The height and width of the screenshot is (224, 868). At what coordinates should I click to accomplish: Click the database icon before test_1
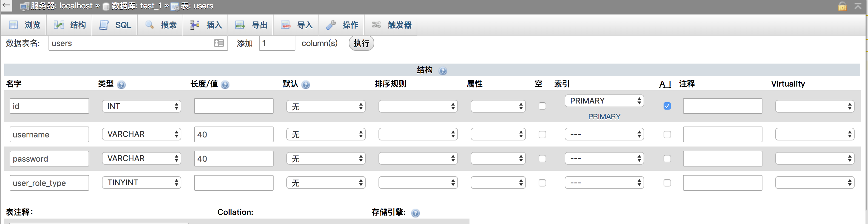(106, 6)
